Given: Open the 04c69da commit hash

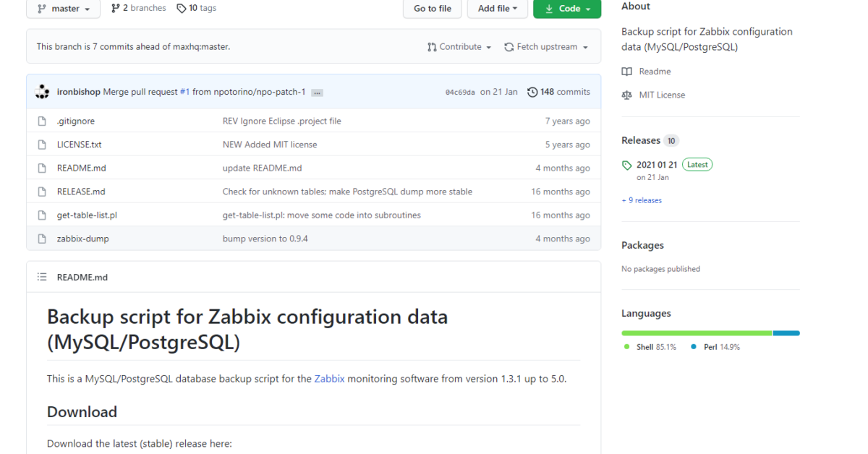Looking at the screenshot, I should pyautogui.click(x=460, y=93).
